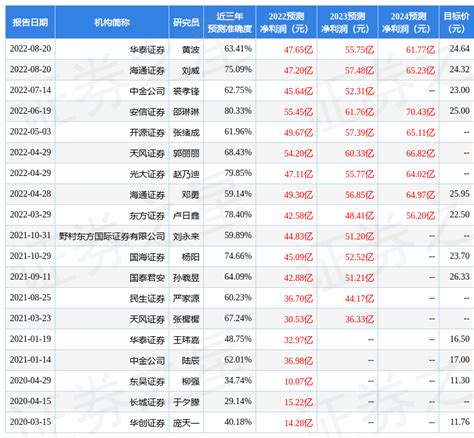474x438 pixels.
Task: Click institution 野村东方国际证券有限公司
Action: pos(112,236)
